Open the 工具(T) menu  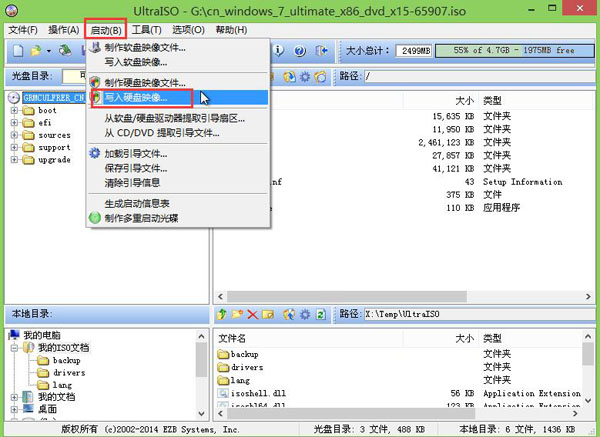[x=146, y=30]
